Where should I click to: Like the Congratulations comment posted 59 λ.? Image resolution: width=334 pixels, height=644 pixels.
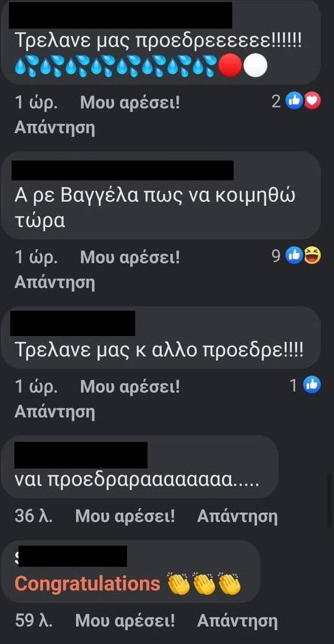pyautogui.click(x=125, y=620)
